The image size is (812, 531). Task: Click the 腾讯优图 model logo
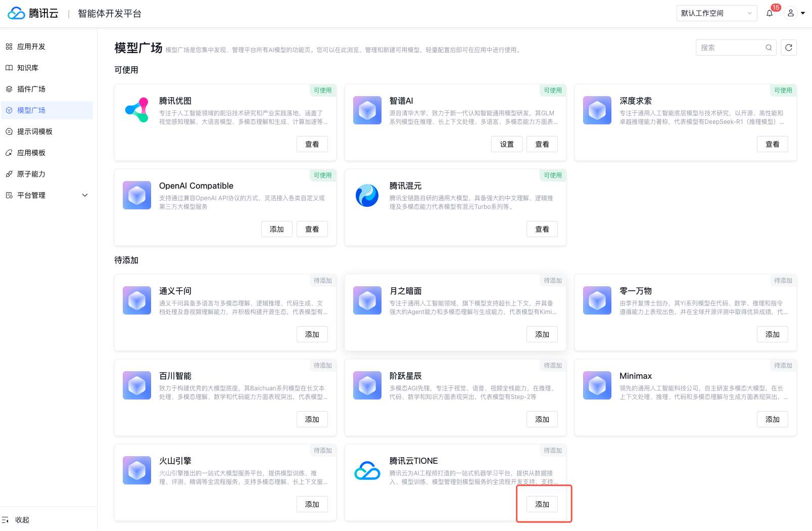[137, 110]
